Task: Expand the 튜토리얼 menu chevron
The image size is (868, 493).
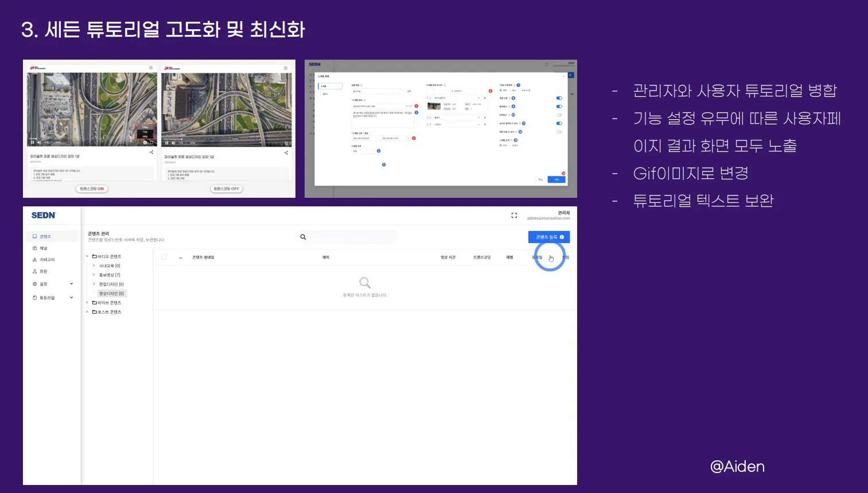Action: click(71, 298)
